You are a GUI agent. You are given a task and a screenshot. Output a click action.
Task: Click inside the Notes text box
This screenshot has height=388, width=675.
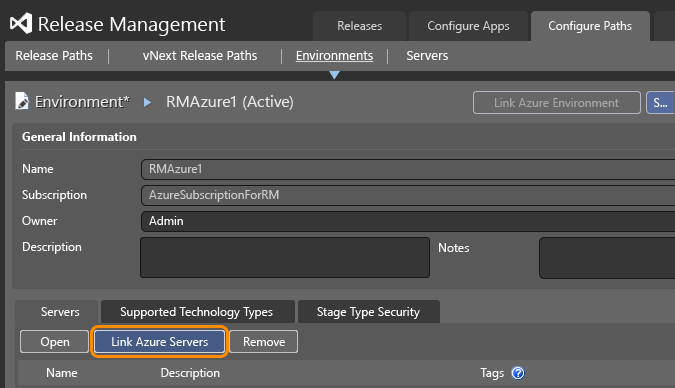607,258
